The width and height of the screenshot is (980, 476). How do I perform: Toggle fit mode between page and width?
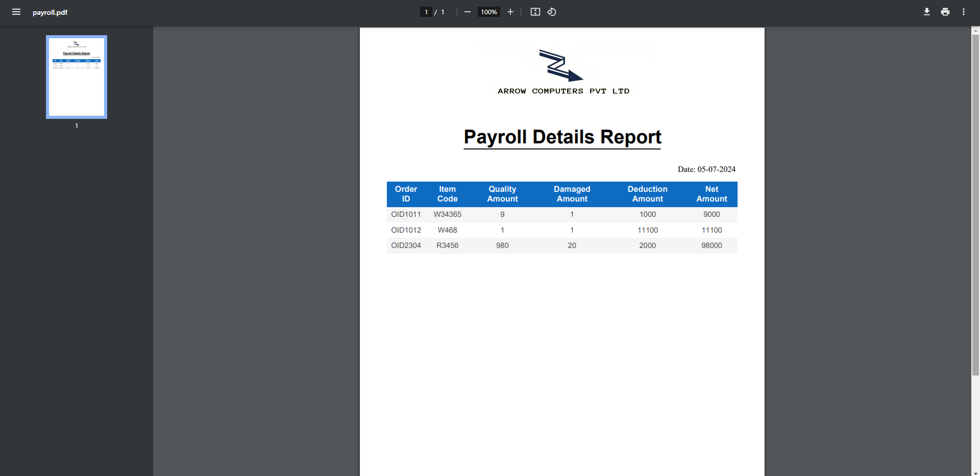click(x=535, y=12)
